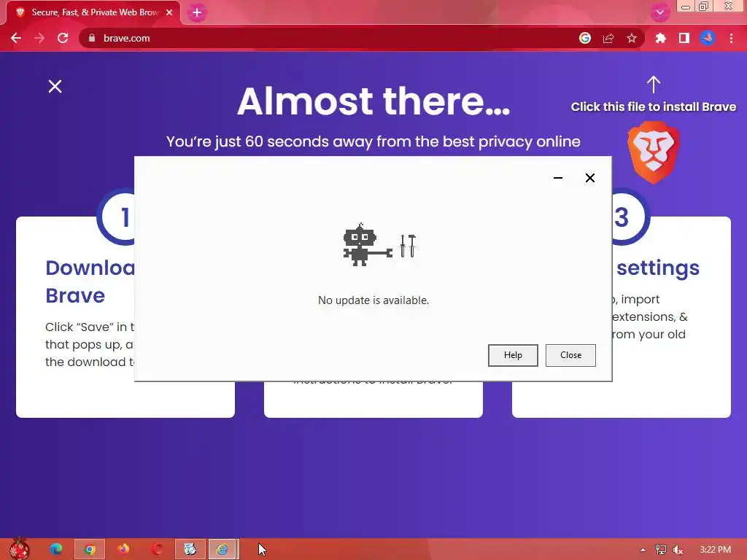Toggle the browser side panel icon
The height and width of the screenshot is (560, 747).
pyautogui.click(x=684, y=38)
